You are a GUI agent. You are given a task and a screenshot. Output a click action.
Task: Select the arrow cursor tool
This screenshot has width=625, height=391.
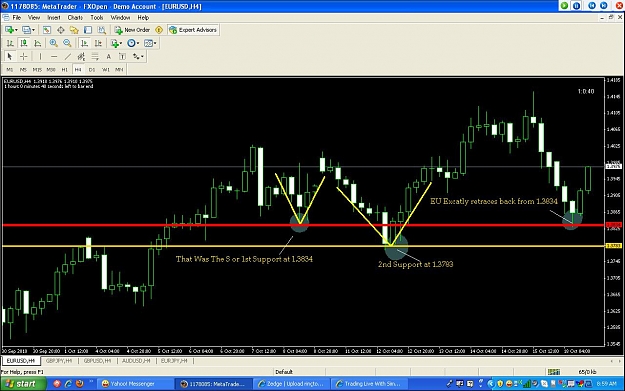click(x=10, y=56)
